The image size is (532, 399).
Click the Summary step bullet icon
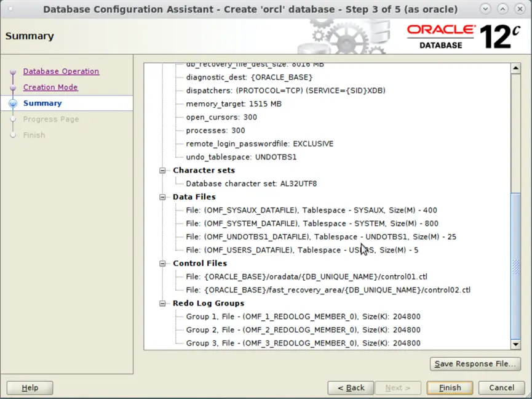13,103
